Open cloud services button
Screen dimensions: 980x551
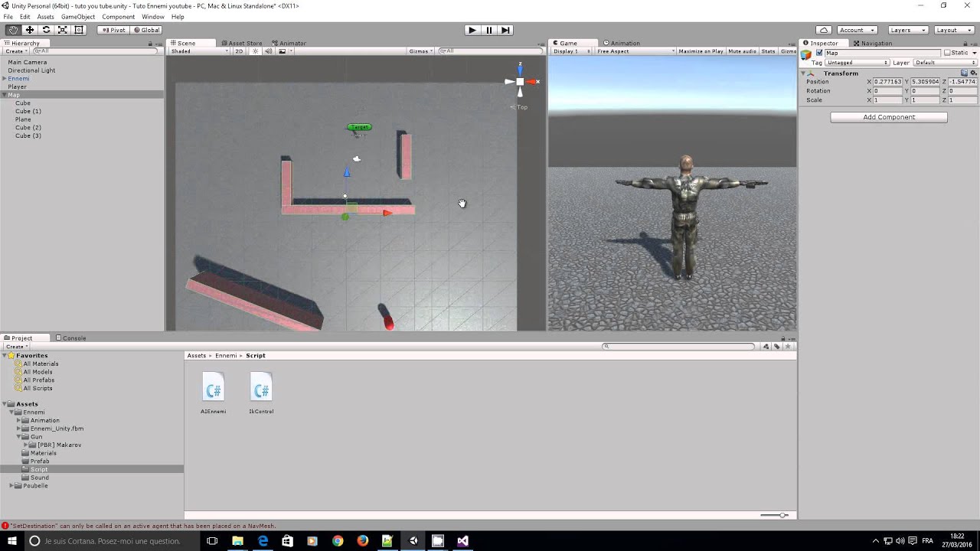tap(824, 30)
